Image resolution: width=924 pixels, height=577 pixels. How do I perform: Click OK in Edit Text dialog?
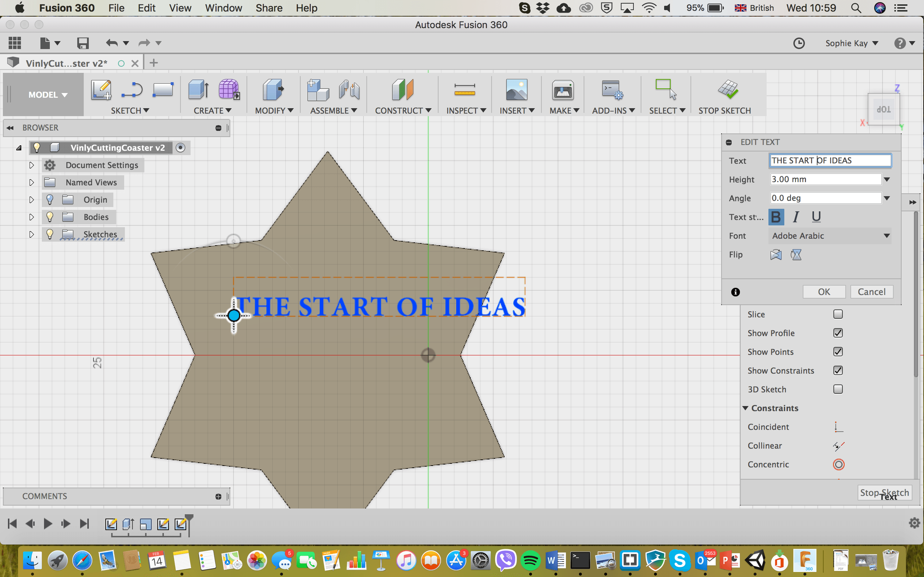click(x=824, y=292)
